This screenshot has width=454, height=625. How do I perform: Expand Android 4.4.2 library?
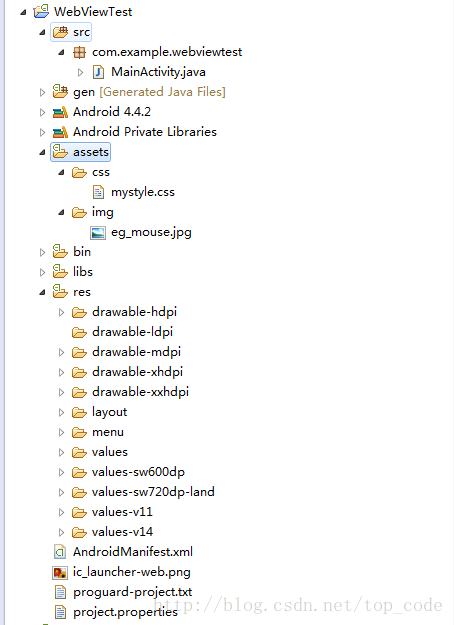[42, 112]
